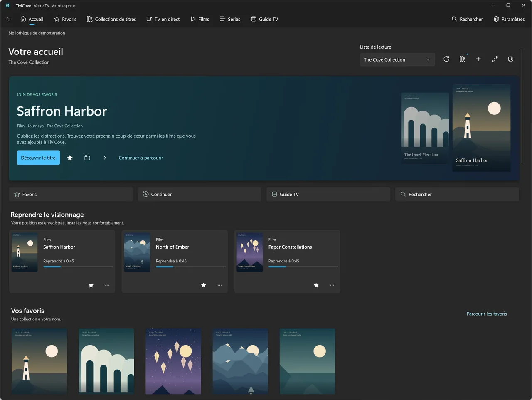Click the chevron arrow next to folder icon

105,158
